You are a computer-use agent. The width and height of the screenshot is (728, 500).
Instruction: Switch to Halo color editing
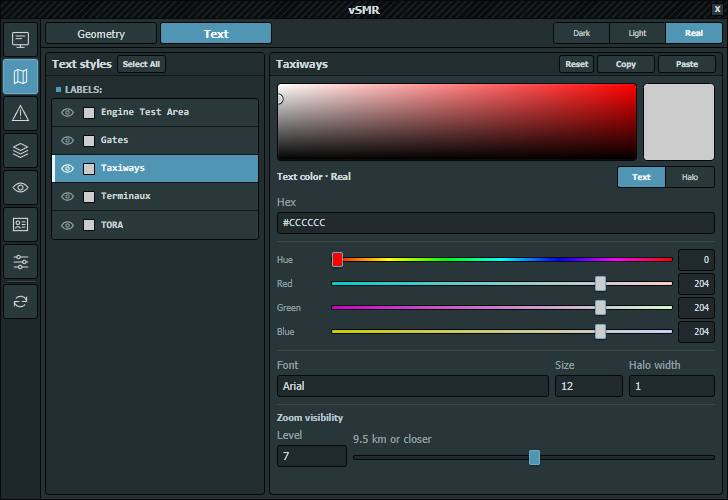[689, 177]
